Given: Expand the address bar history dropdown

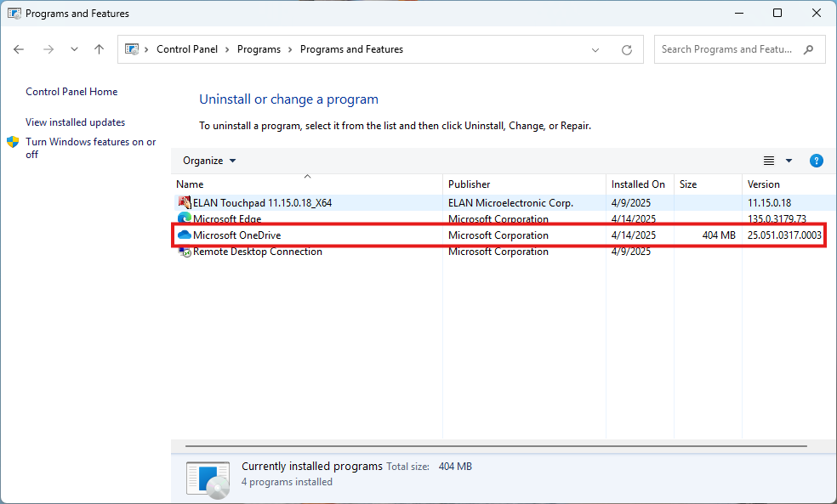Looking at the screenshot, I should click(x=596, y=49).
